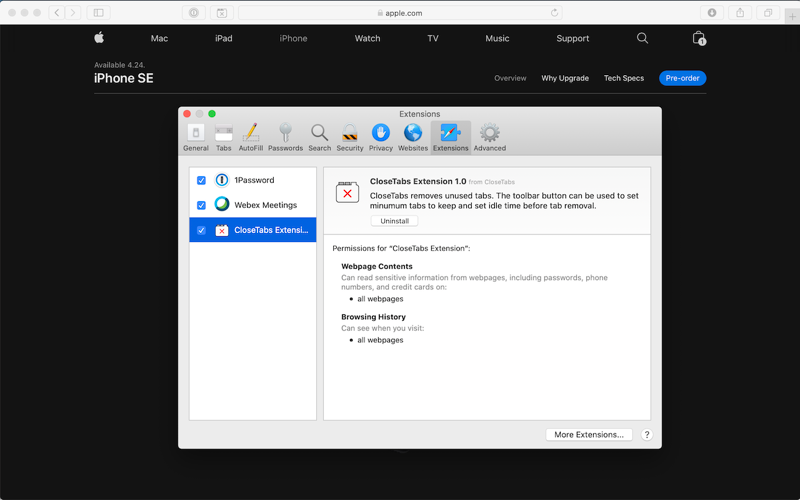Go back with Safari's back arrow

57,13
